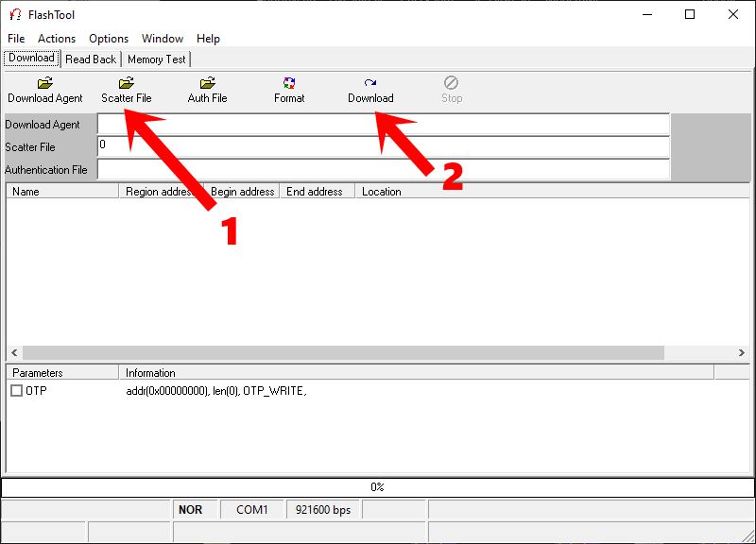Click the Auth File folder icon
The width and height of the screenshot is (756, 544).
click(207, 90)
